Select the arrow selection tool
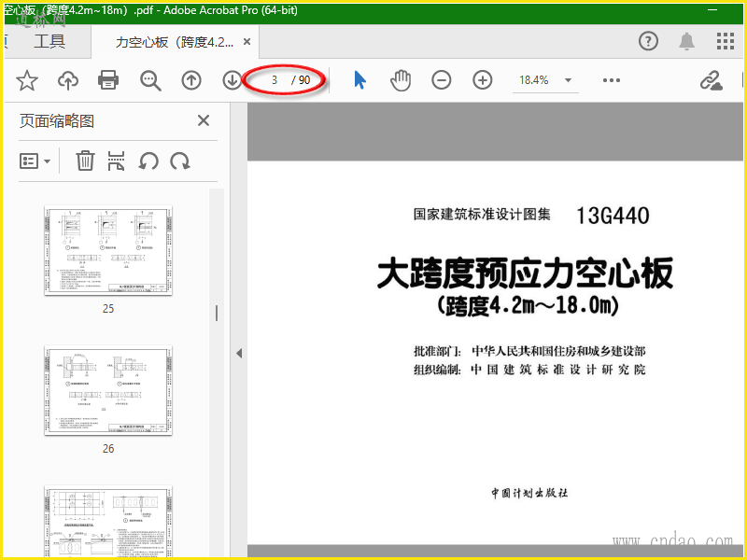The image size is (747, 560). coord(360,80)
